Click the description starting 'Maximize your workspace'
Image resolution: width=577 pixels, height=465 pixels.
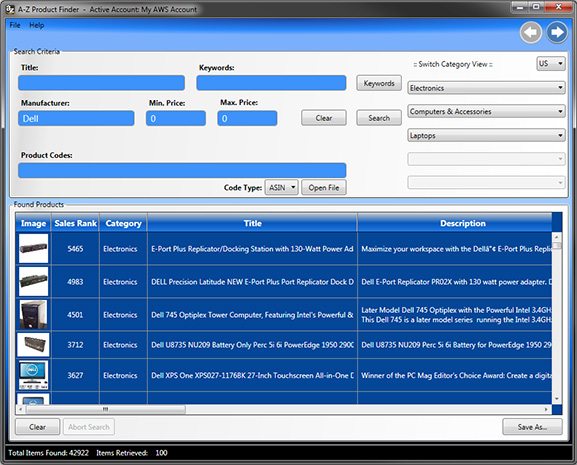click(x=456, y=249)
